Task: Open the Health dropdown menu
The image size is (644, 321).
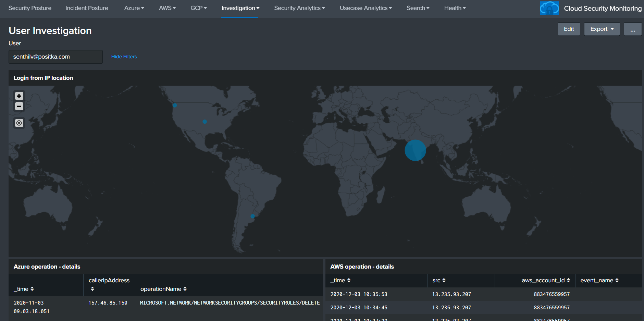Action: tap(455, 8)
